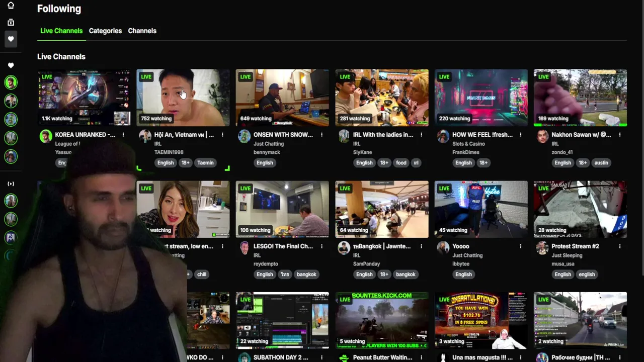Screen dimensions: 644x362
Task: Click the food tag on SlyKane stream
Action: click(x=401, y=163)
